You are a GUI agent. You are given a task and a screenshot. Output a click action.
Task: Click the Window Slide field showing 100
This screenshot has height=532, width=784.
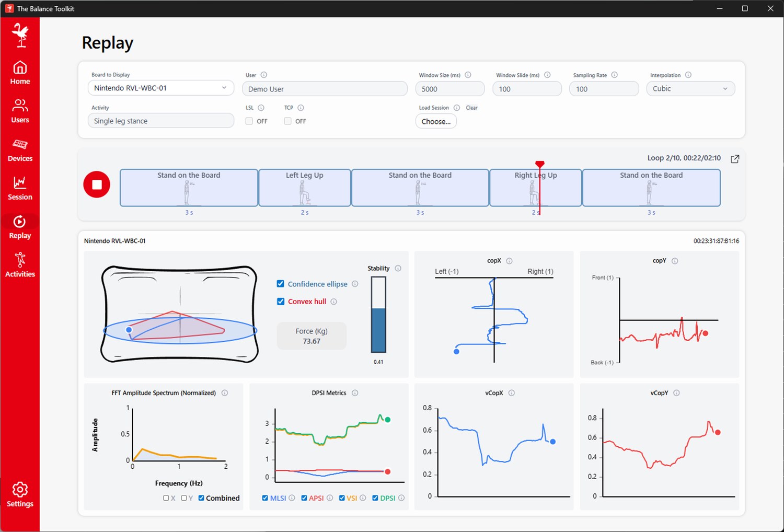[x=527, y=89]
